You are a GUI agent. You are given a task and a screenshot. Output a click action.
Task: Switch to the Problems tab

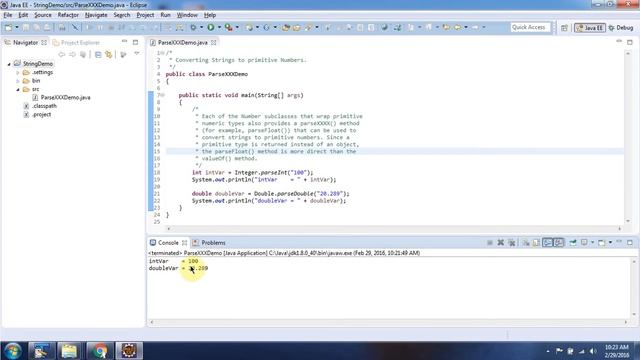click(209, 242)
